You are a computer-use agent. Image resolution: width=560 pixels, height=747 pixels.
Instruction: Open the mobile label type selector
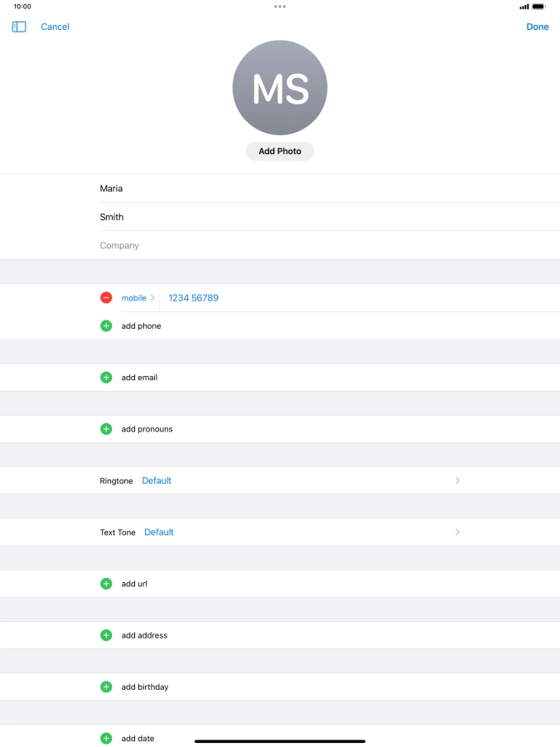click(x=138, y=297)
